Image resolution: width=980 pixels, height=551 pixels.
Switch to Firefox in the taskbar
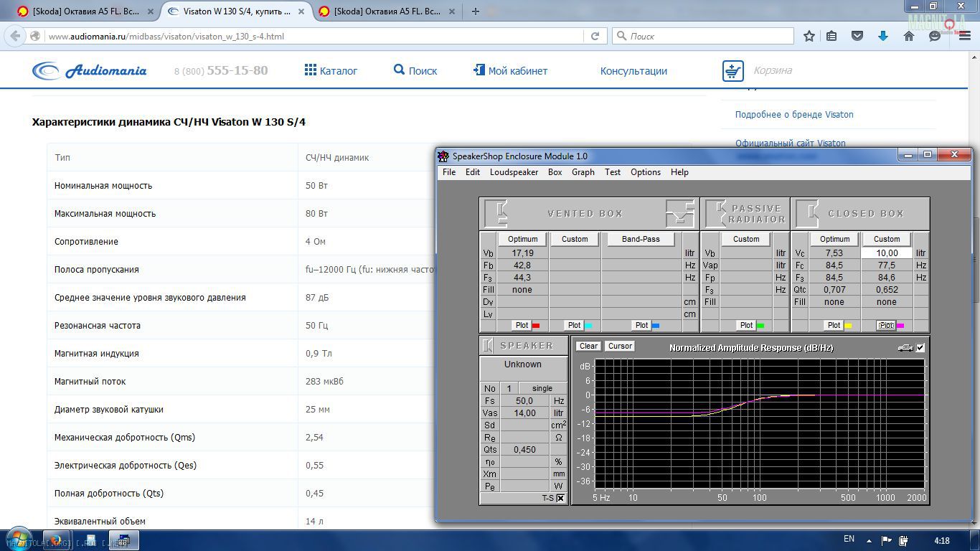coord(55,540)
